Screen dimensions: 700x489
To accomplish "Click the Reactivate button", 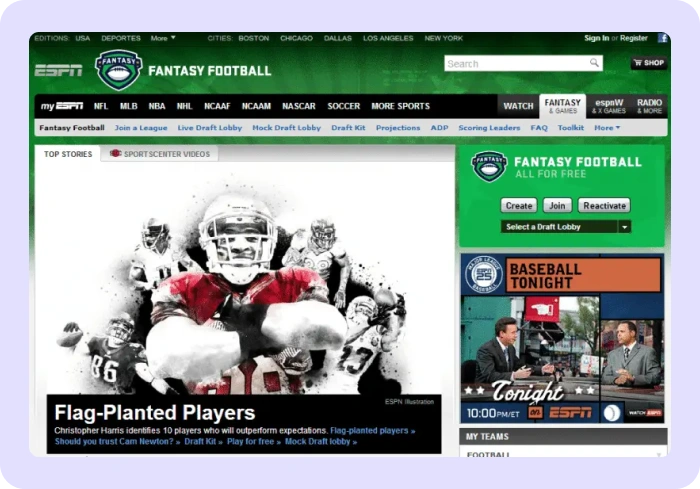I will [x=604, y=205].
